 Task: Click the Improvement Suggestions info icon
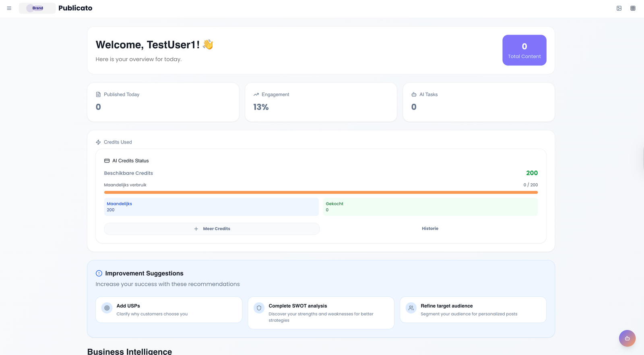99,273
